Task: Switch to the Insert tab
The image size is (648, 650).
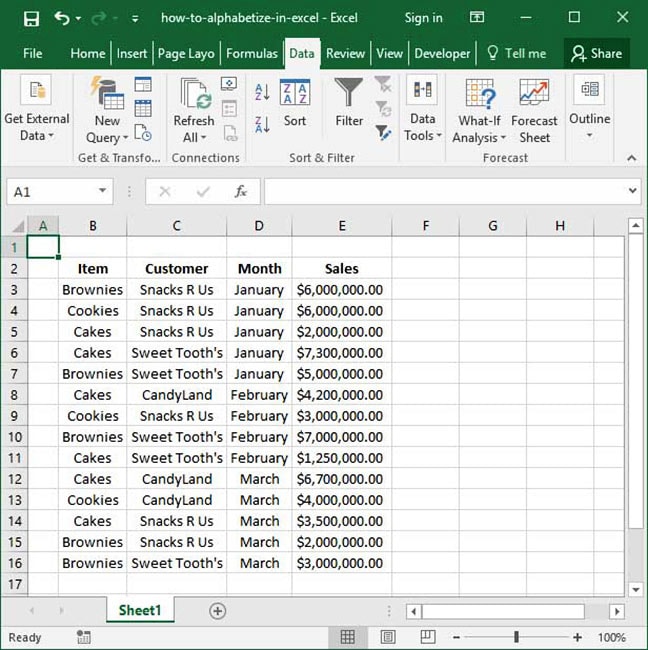Action: (132, 53)
